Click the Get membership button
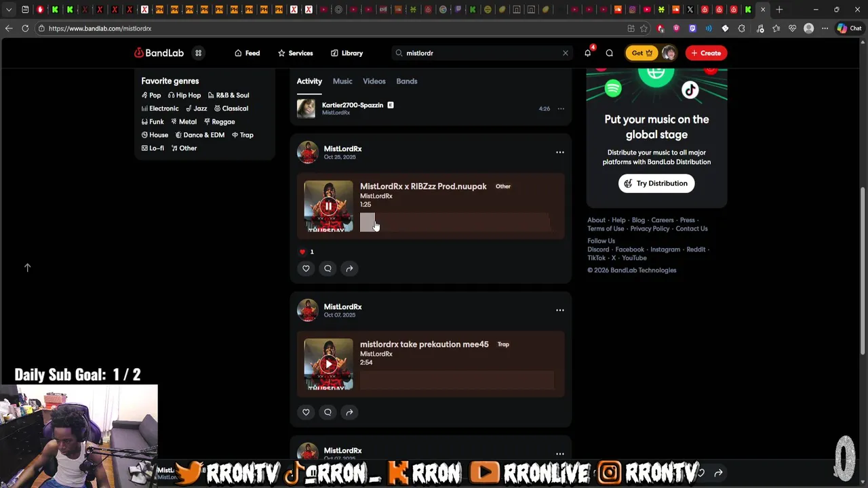The width and height of the screenshot is (868, 488). (642, 53)
